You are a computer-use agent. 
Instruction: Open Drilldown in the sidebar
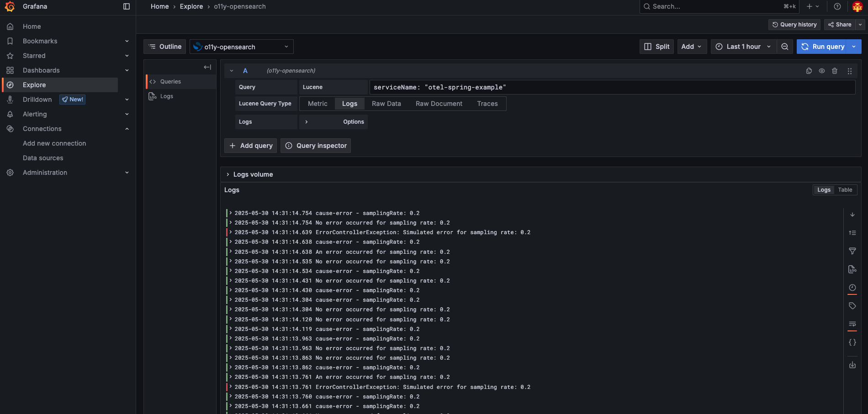[x=37, y=100]
